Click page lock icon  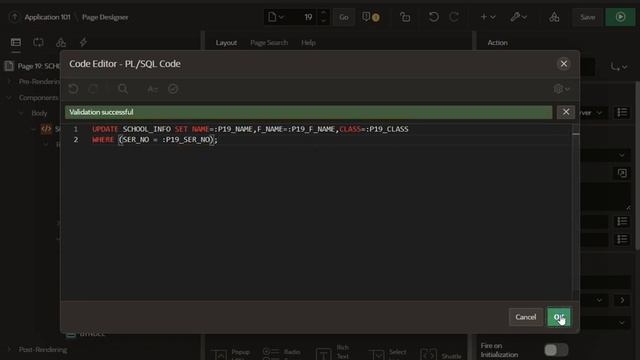point(405,17)
